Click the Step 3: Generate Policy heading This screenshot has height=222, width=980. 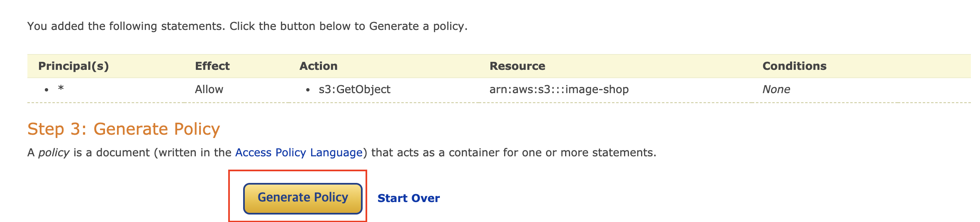coord(123,129)
